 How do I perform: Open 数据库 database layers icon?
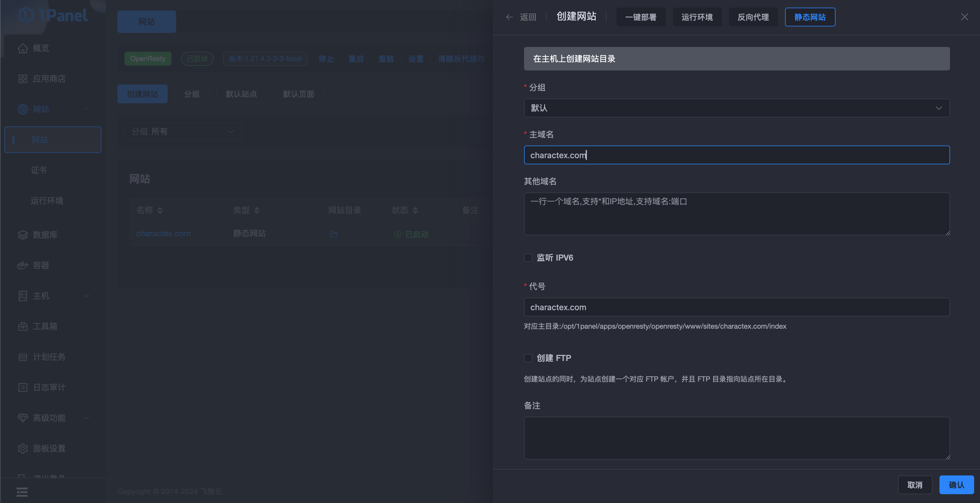point(23,235)
